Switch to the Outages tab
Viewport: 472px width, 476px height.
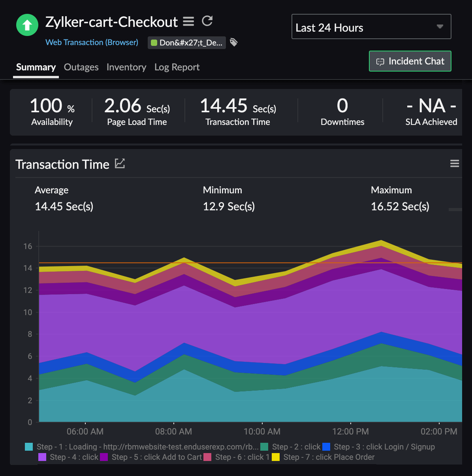click(81, 67)
